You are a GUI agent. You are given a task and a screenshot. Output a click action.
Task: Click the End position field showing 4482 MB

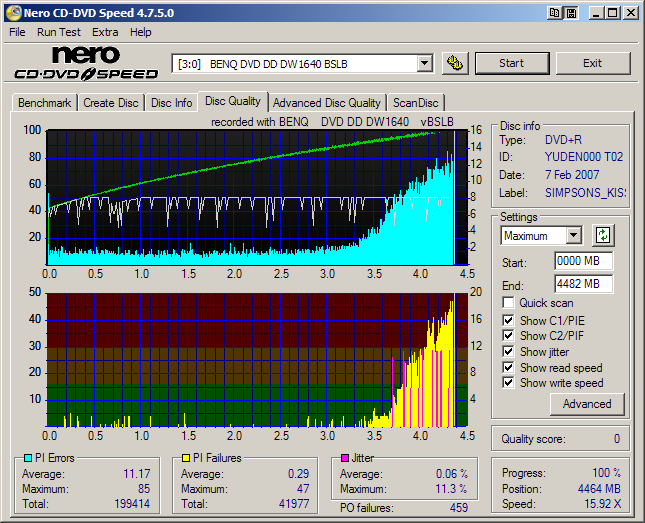pos(583,284)
